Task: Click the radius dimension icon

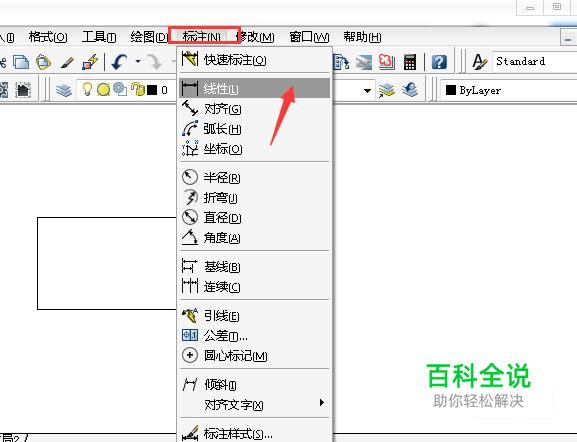Action: (190, 177)
